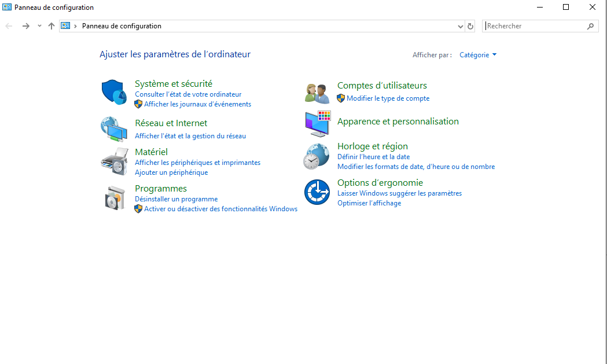607x364 pixels.
Task: Open Afficher les journaux d'événements
Action: click(x=197, y=104)
